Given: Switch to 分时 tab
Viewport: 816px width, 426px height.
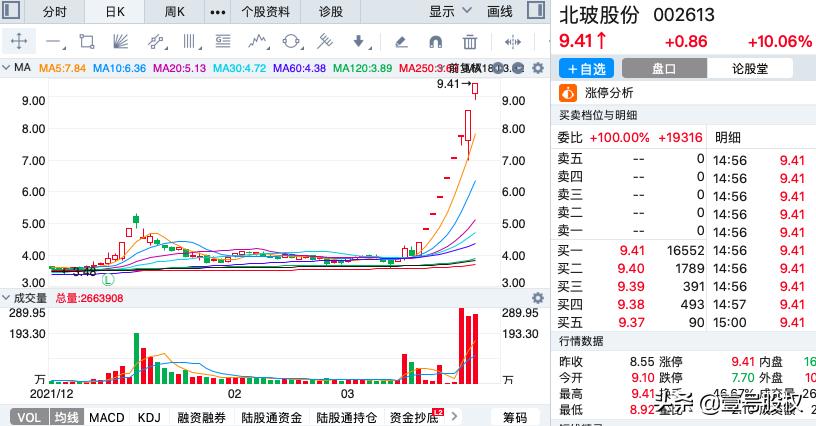Looking at the screenshot, I should pos(55,11).
